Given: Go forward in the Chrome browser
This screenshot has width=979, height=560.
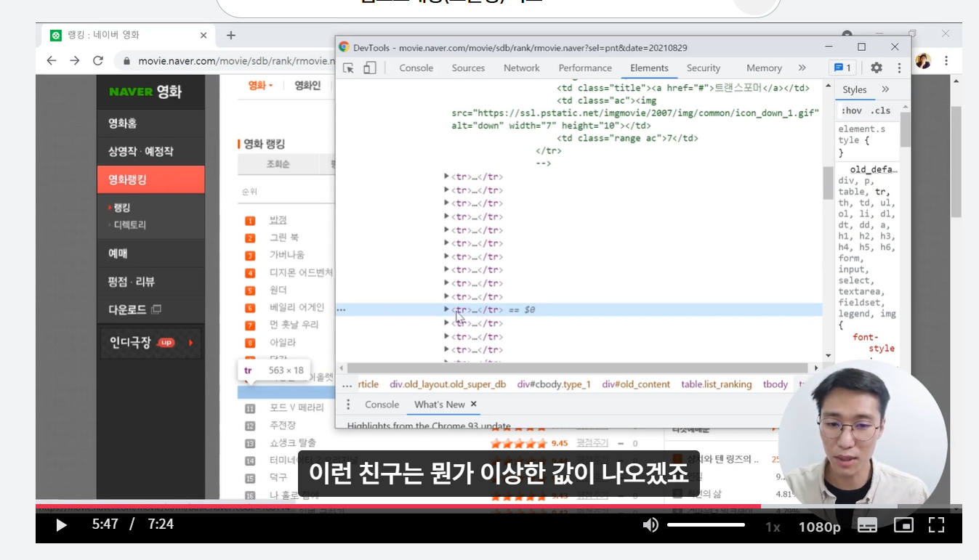Looking at the screenshot, I should 74,60.
